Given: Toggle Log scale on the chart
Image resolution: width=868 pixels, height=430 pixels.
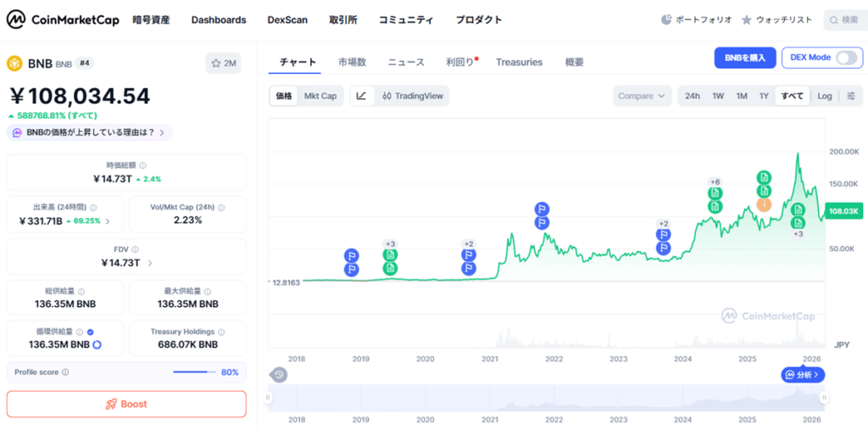Looking at the screenshot, I should tap(824, 96).
